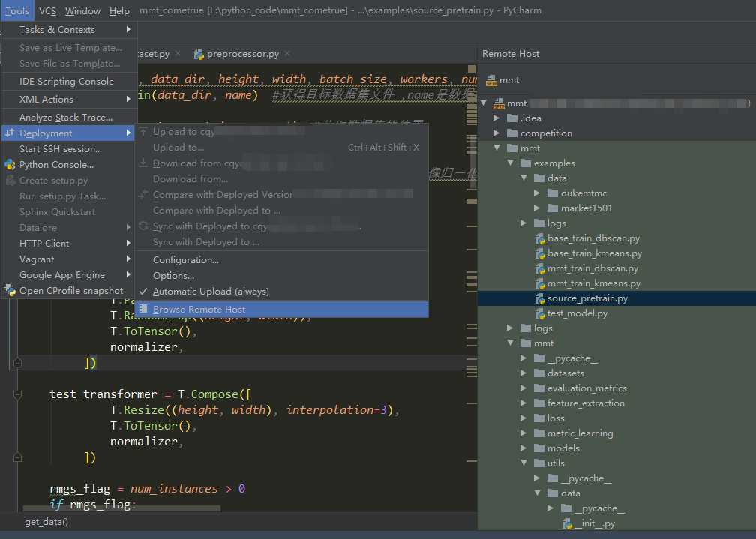Click the preprocessor.py tab file icon
The width and height of the screenshot is (756, 539).
tap(199, 54)
